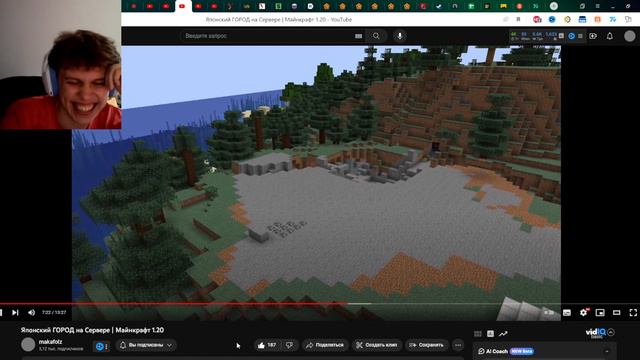Viewport: 640px width, 360px height.
Task: Click the translate extension icon
Action: [613, 19]
